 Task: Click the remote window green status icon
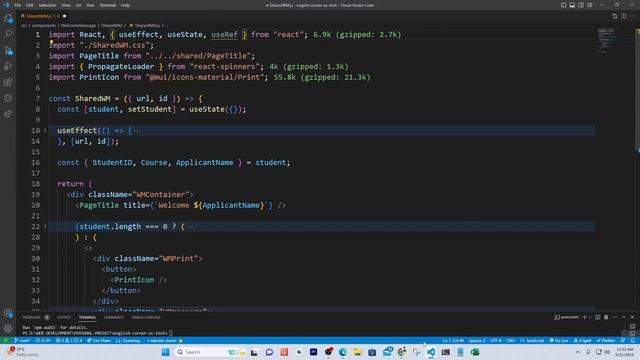[x=6, y=340]
